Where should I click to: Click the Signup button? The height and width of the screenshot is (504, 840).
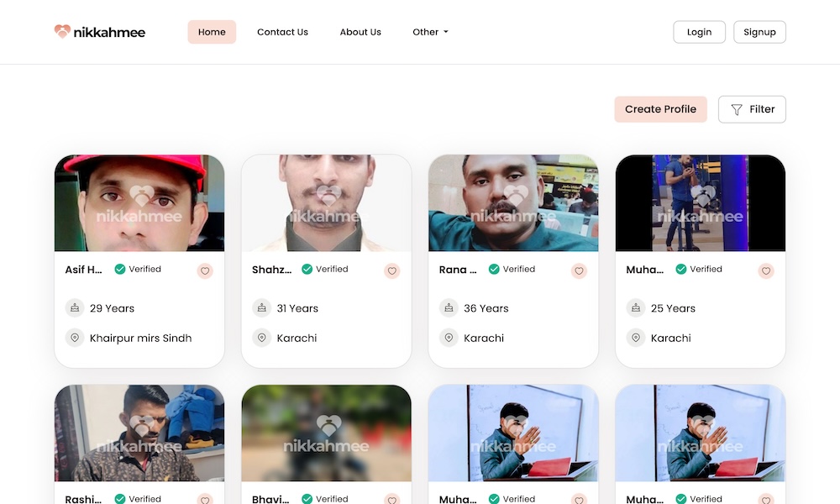tap(759, 32)
